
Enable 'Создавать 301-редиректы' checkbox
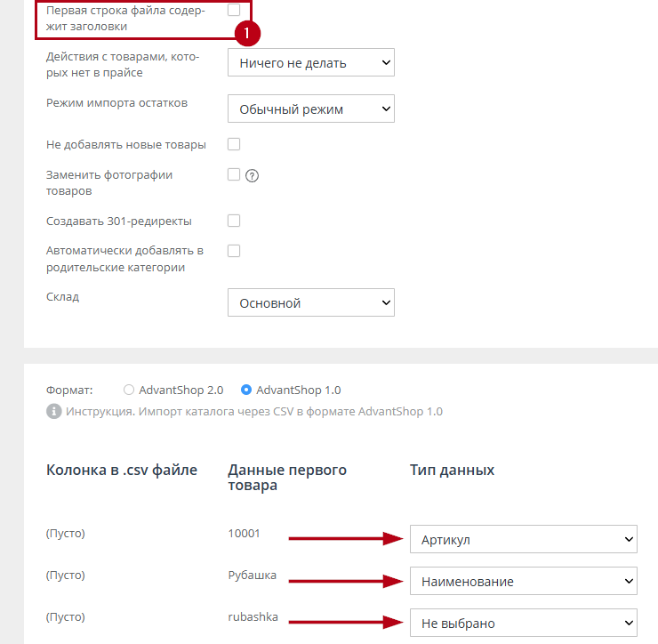pos(234,221)
